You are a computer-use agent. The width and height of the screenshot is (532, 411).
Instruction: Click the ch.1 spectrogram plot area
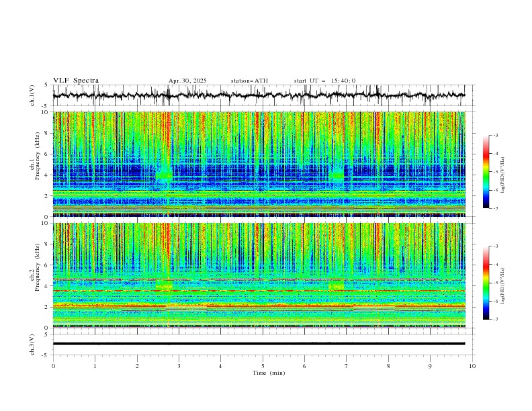point(259,164)
